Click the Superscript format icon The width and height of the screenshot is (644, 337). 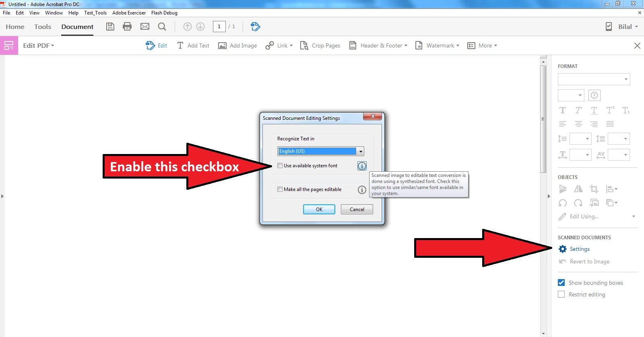tap(610, 110)
